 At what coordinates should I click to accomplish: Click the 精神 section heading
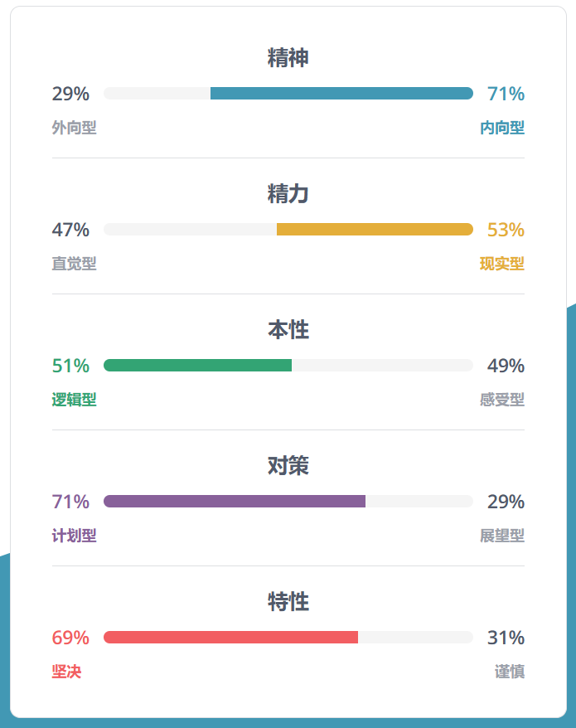[x=288, y=58]
